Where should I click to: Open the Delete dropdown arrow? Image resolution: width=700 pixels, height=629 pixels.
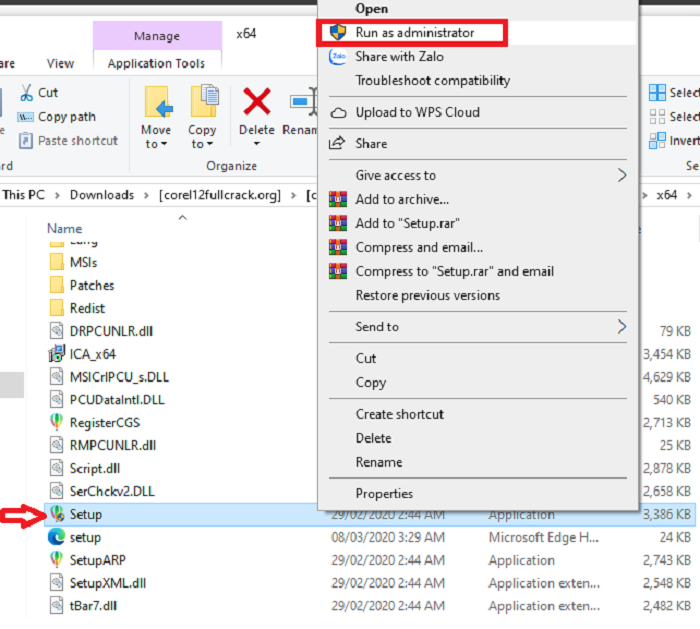coord(257,144)
